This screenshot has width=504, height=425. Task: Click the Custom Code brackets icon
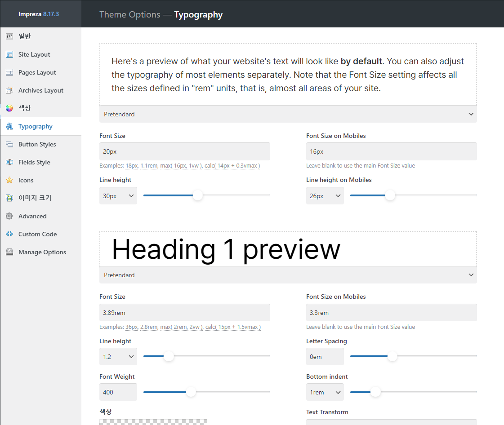tap(9, 234)
